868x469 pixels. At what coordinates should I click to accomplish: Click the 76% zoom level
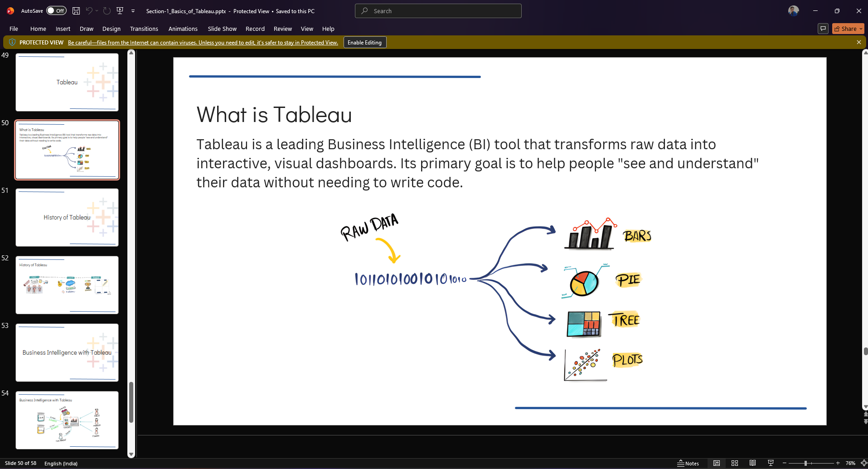click(x=850, y=463)
